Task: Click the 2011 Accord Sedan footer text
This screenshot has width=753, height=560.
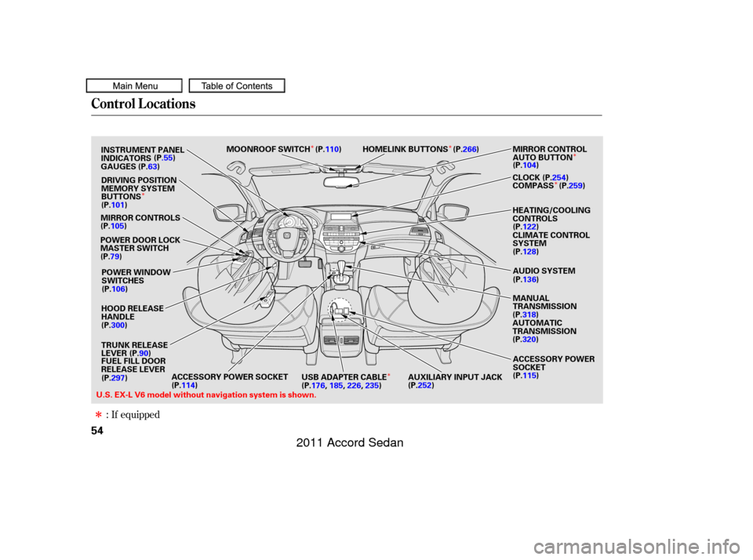Action: (350, 442)
